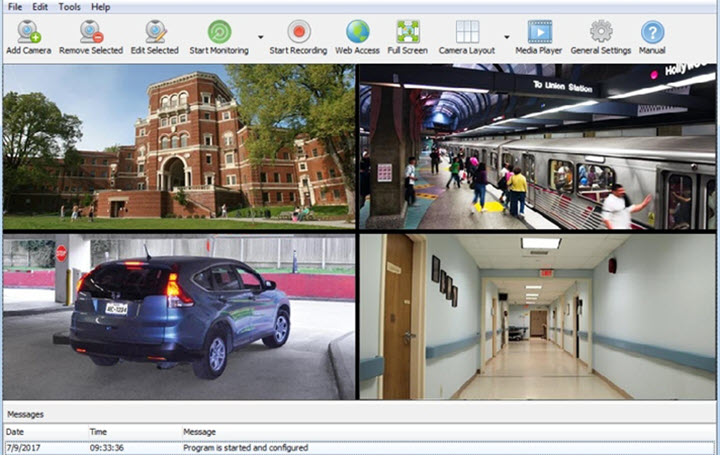Expand the Start Monitoring dropdown arrow
The image size is (720, 456).
pos(260,37)
